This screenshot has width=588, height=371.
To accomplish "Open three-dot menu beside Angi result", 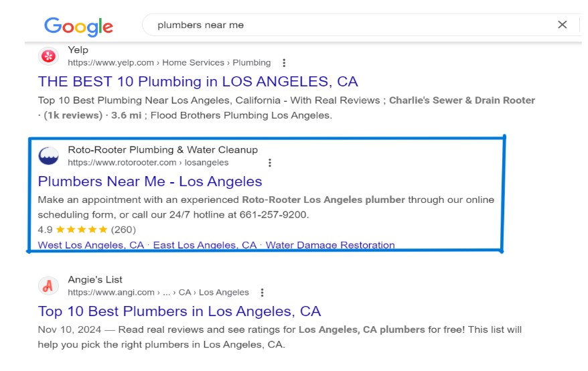I will [263, 293].
